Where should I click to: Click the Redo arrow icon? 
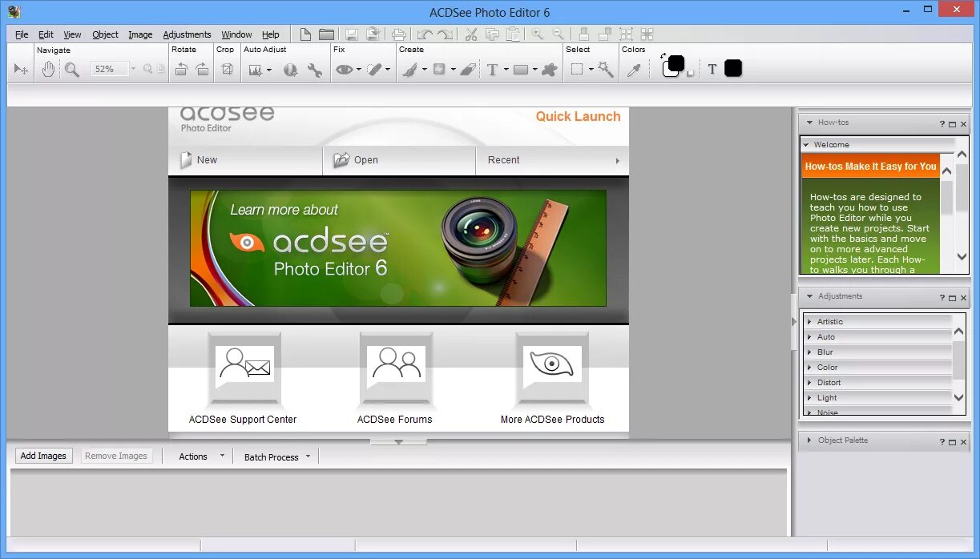coord(445,34)
